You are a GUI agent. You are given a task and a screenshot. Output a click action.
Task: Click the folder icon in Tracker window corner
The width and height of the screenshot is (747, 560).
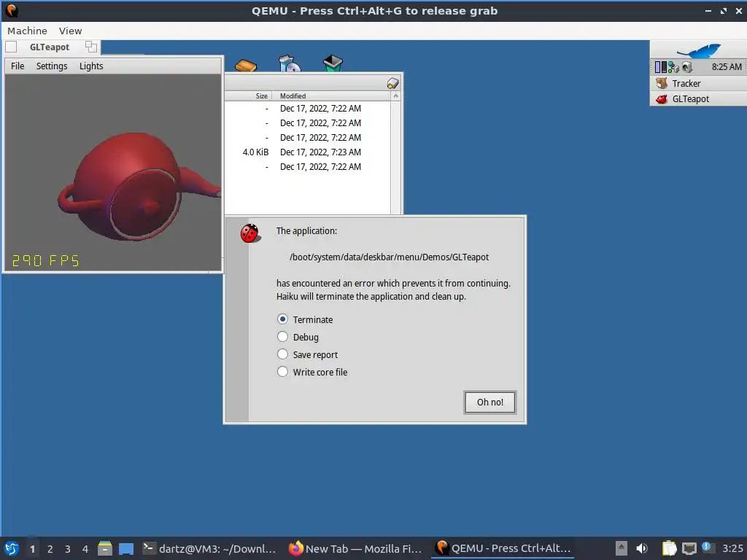[392, 83]
